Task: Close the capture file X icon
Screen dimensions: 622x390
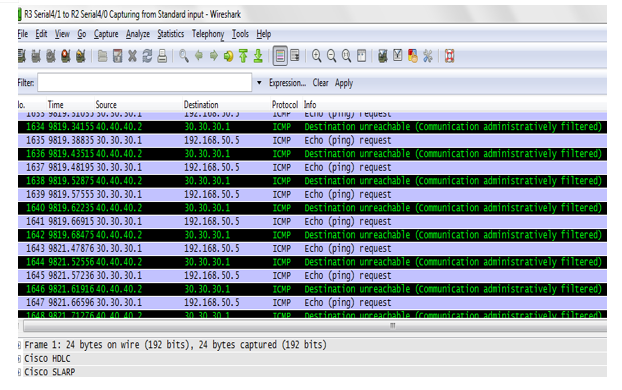Action: (132, 56)
